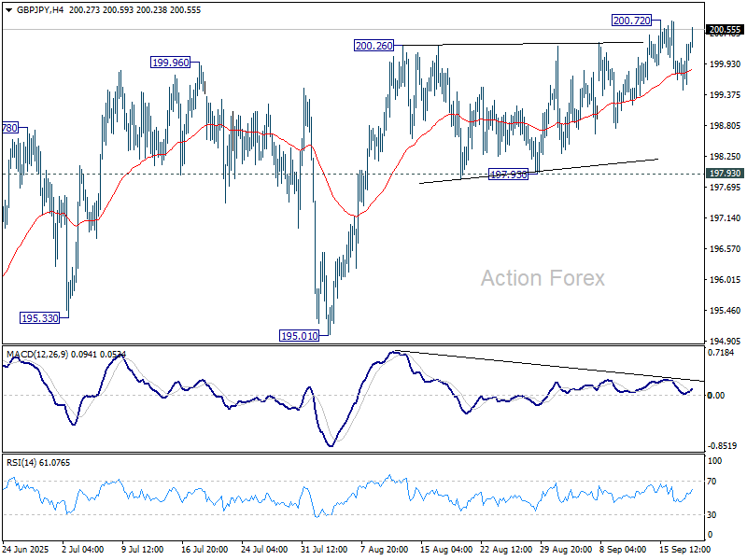Select the 200.720 high price label

631,20
